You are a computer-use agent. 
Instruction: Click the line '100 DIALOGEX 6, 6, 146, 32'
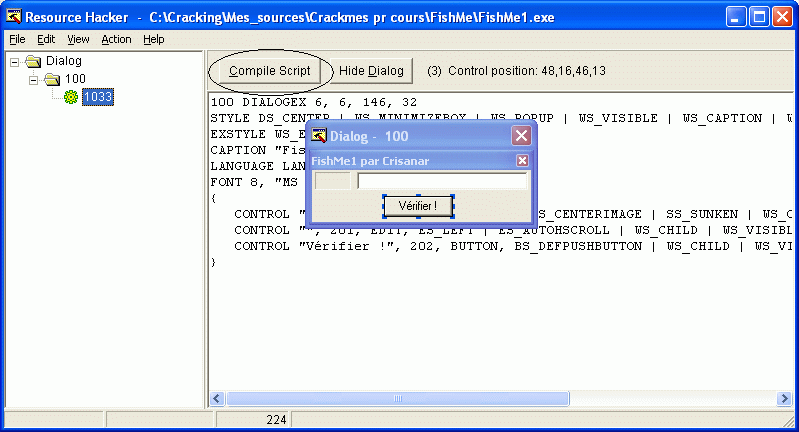coord(314,102)
